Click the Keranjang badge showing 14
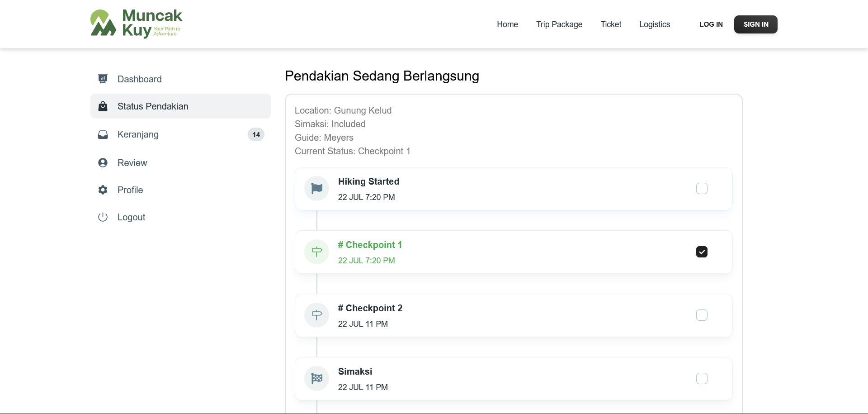Screen dimensions: 868x414 coord(256,135)
